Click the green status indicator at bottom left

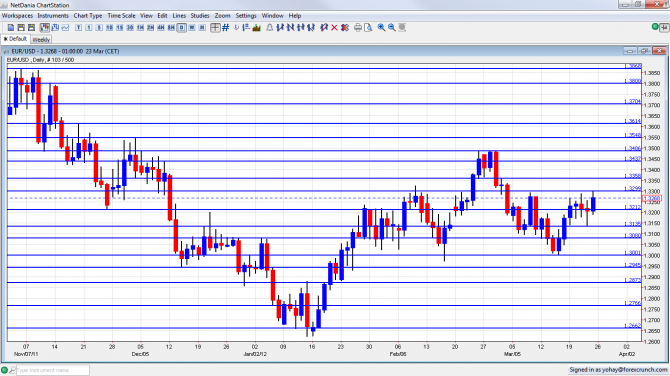(5, 370)
